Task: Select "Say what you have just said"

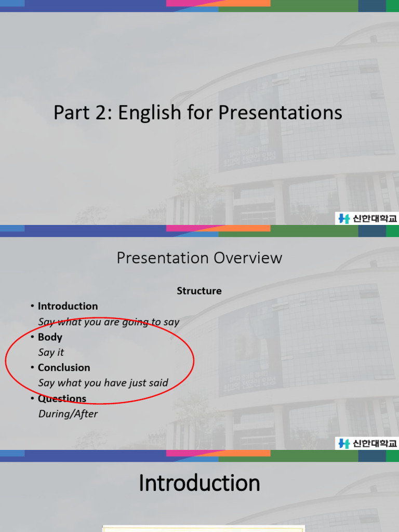Action: pos(103,383)
